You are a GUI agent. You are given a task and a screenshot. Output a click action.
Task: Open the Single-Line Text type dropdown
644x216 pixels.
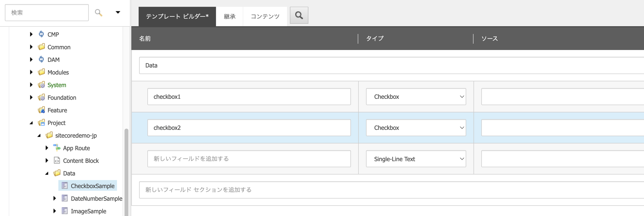pyautogui.click(x=416, y=159)
